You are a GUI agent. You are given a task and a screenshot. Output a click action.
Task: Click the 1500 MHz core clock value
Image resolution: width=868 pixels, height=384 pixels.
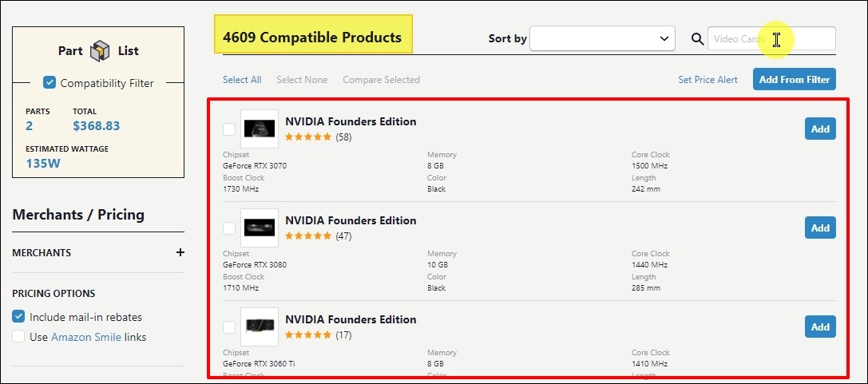(x=649, y=165)
